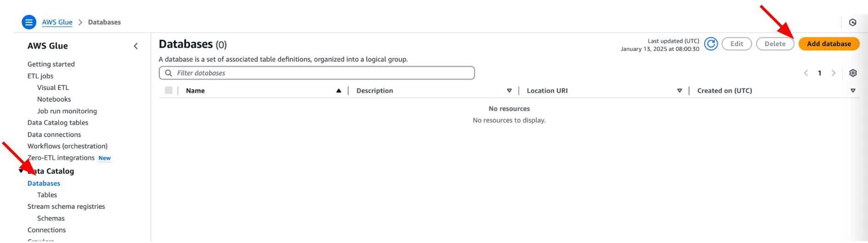Screen dimensions: 868x243
Task: Click the search magnifier icon
Action: point(169,73)
